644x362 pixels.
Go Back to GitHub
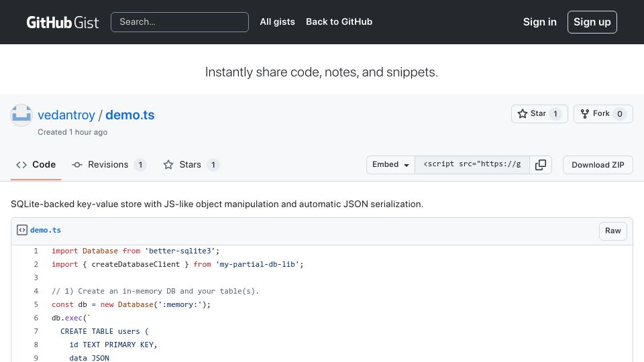point(339,21)
